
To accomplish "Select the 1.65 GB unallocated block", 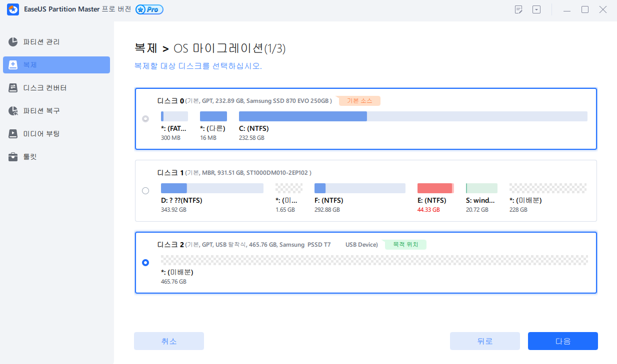I will (x=289, y=188).
